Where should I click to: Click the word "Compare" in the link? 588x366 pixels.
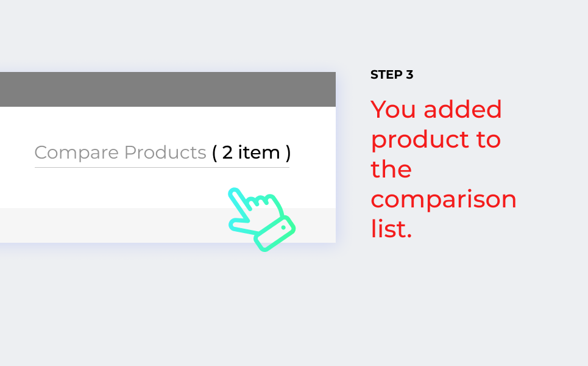tap(77, 153)
